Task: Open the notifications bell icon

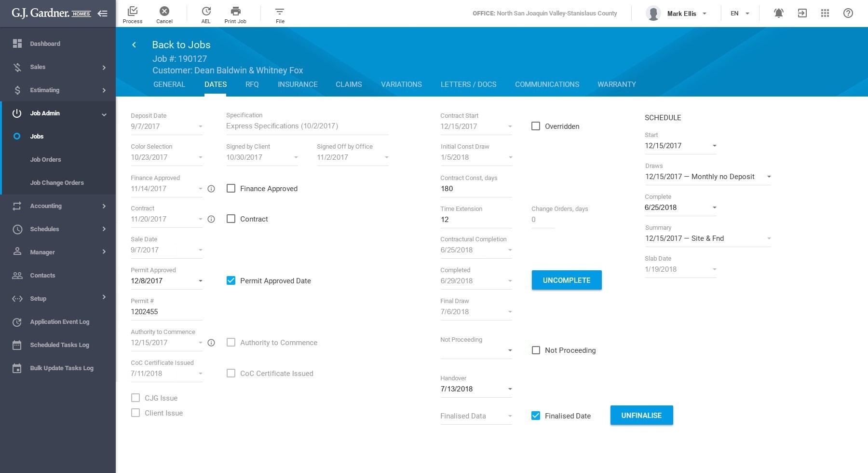Action: click(x=778, y=14)
